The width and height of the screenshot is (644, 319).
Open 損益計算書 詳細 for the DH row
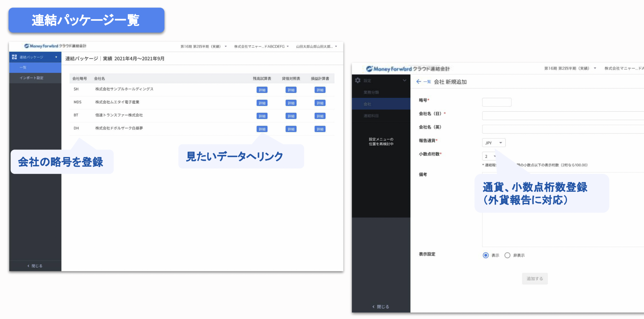click(320, 129)
